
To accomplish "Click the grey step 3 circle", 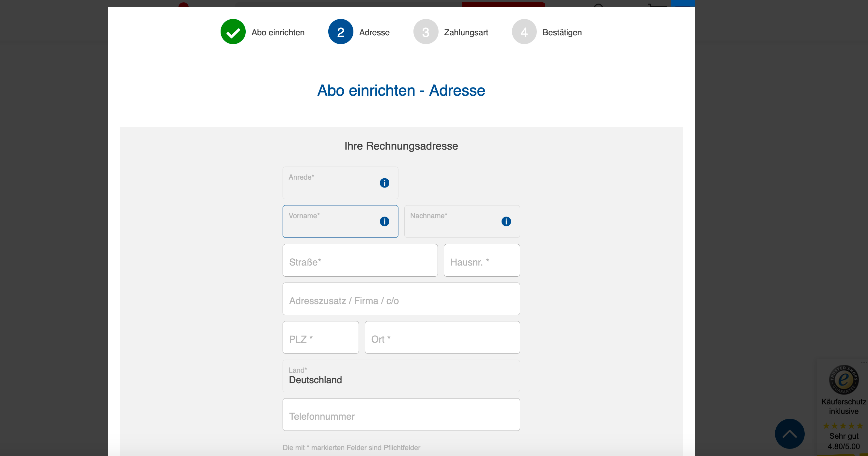I will pos(425,32).
